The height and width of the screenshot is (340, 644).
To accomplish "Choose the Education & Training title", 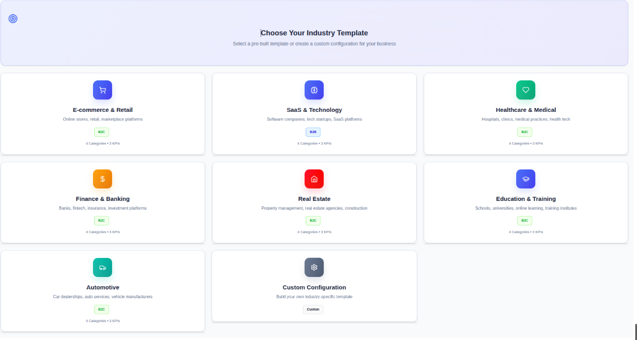I will 526,199.
